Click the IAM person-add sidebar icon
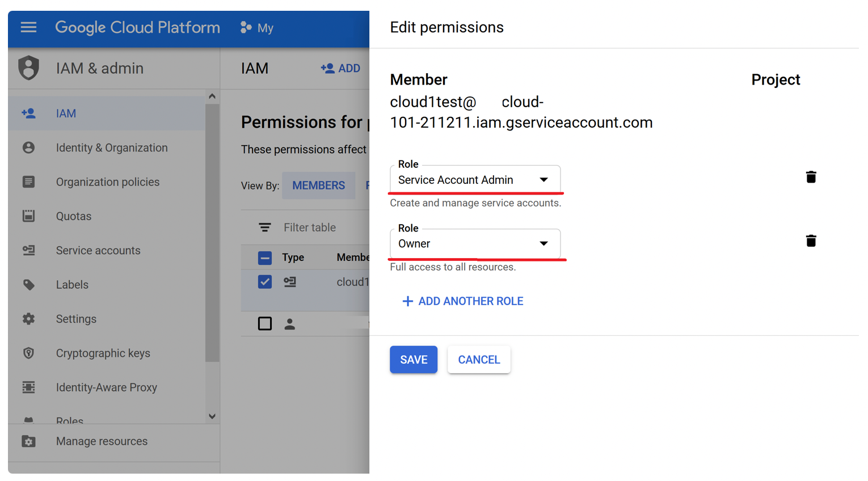Viewport: 868px width, 481px height. click(x=28, y=113)
